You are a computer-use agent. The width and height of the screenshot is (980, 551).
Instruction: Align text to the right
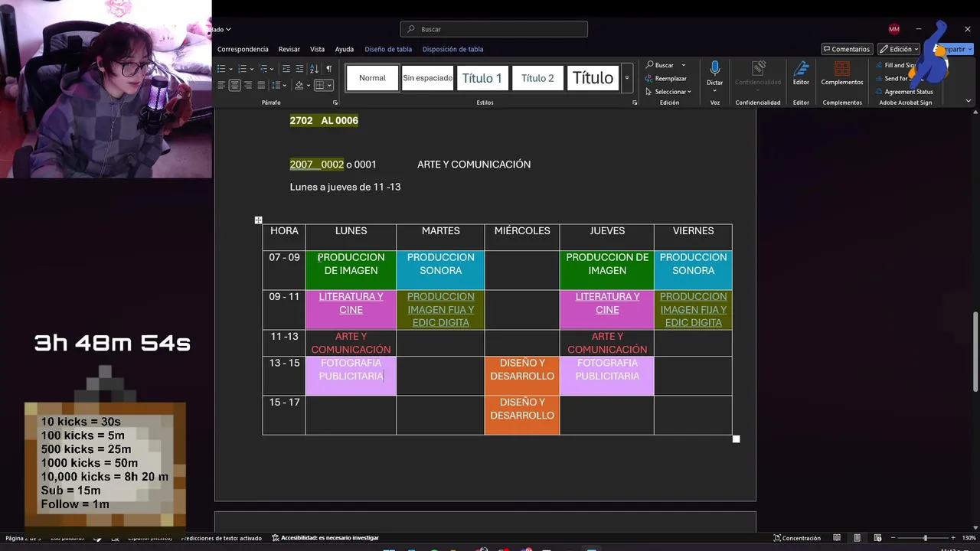pos(248,85)
